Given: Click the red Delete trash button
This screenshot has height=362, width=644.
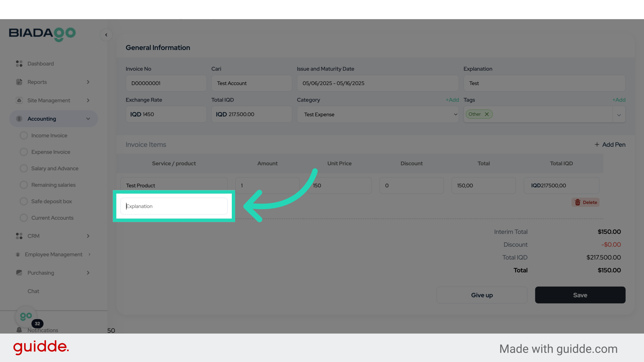Looking at the screenshot, I should click(x=585, y=202).
